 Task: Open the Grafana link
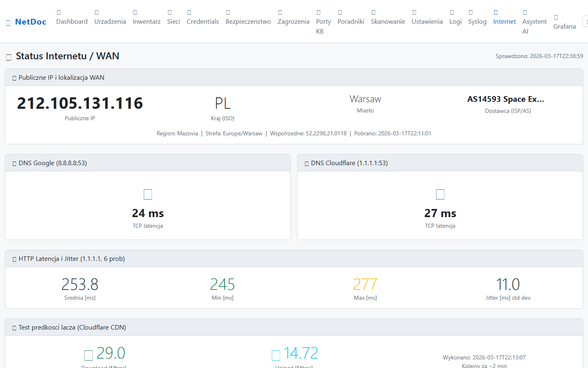point(564,26)
